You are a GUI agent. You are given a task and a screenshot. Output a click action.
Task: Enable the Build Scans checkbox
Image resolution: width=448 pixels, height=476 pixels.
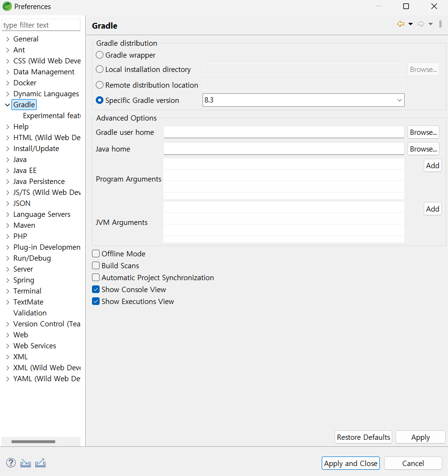[x=96, y=265]
